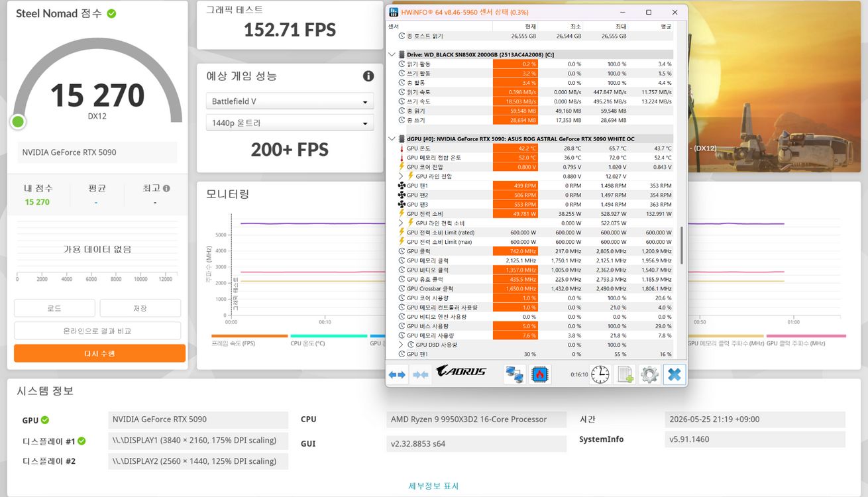Click the green dot on the score gauge

coord(18,121)
